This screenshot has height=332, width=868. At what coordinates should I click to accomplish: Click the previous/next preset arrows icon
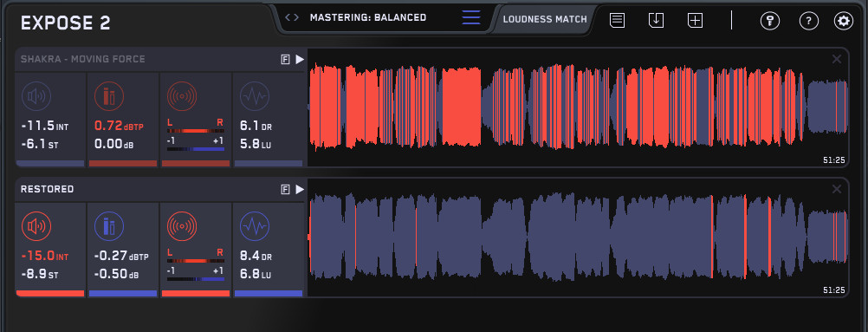tap(292, 17)
